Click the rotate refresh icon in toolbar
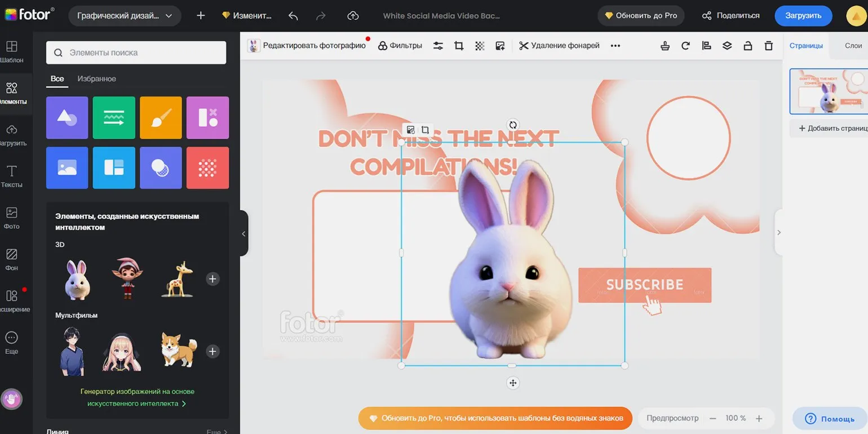Image resolution: width=868 pixels, height=434 pixels. point(685,46)
